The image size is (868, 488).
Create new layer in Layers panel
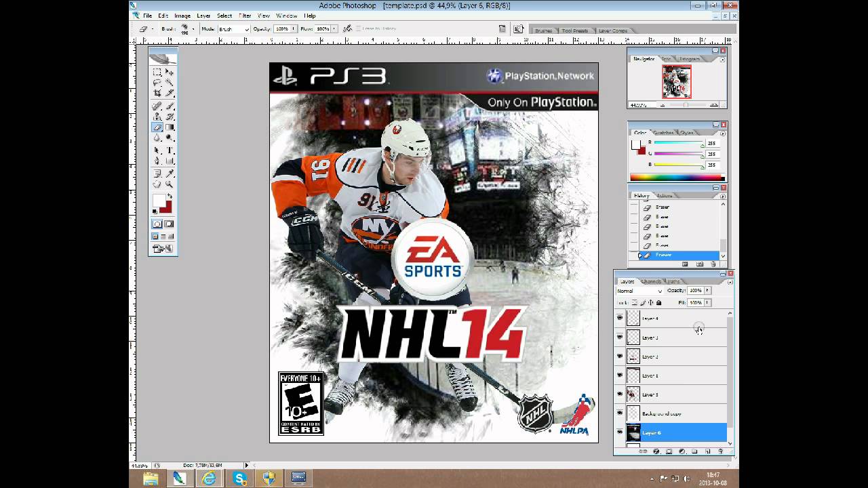click(x=707, y=451)
